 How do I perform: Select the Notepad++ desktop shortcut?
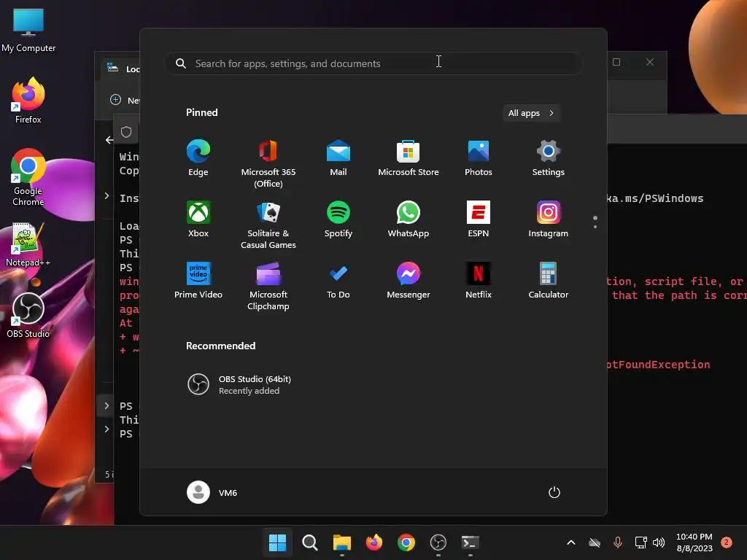28,244
